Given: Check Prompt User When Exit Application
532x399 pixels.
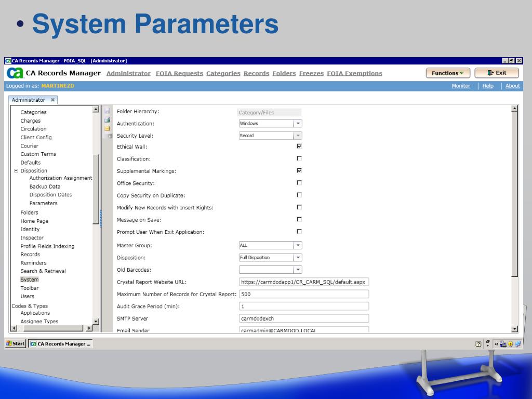Looking at the screenshot, I should [299, 232].
